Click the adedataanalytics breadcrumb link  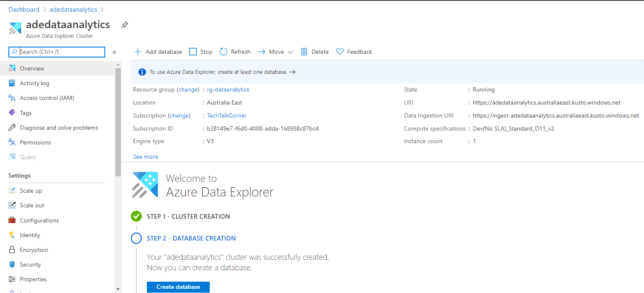pos(73,9)
